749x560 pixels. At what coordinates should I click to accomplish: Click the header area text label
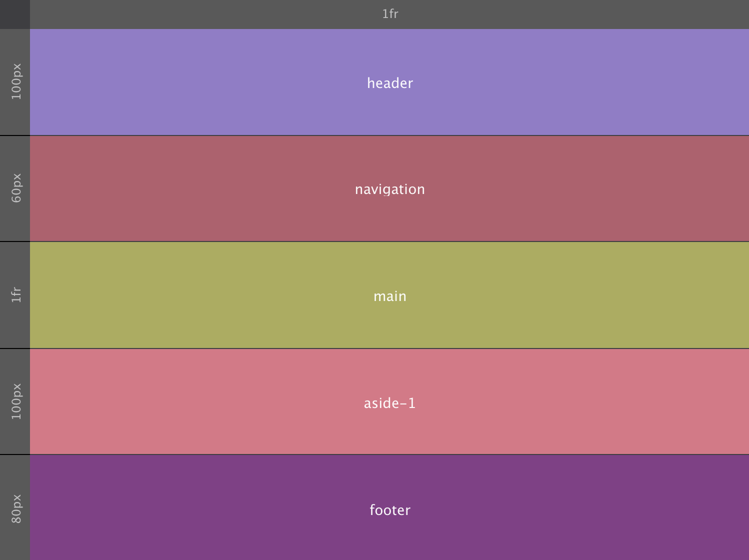click(389, 83)
